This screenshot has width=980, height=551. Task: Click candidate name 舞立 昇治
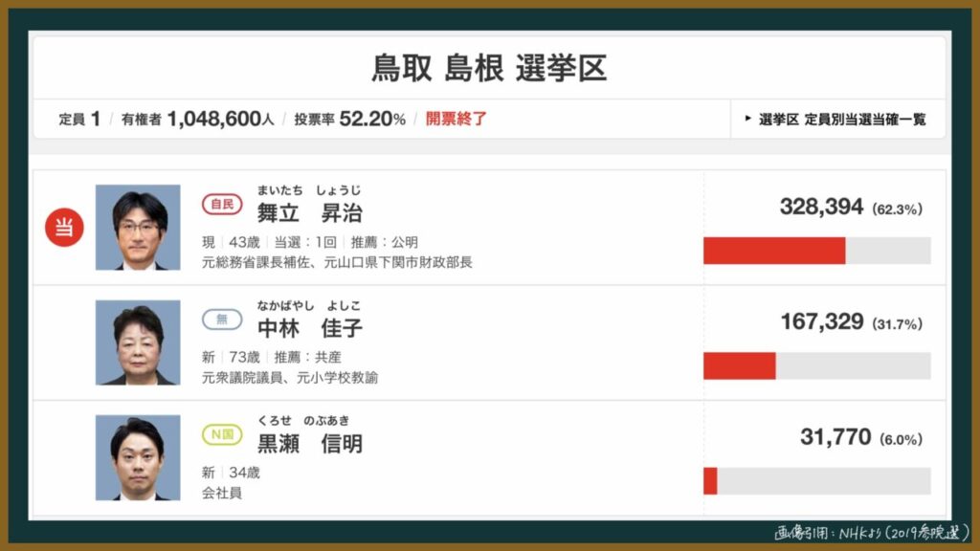coord(309,212)
